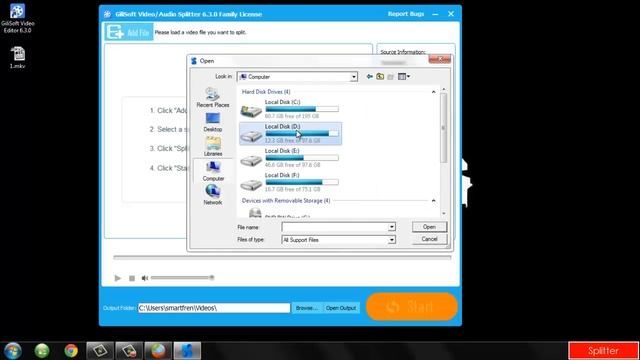This screenshot has width=640, height=360.
Task: Click the GiliSoft splitter taskbar icon
Action: 187,351
